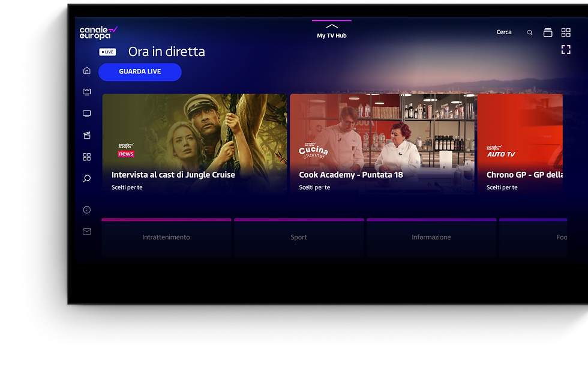
Task: Click the GUARDA LIVE button
Action: click(140, 72)
